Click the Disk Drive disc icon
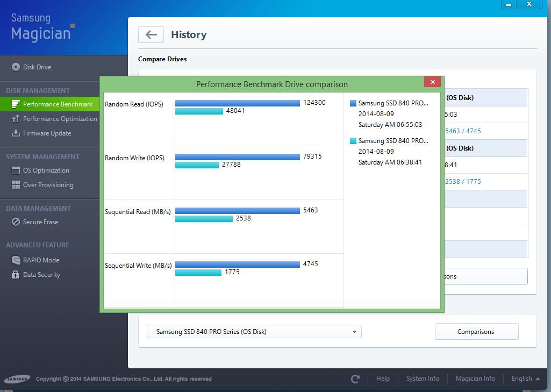This screenshot has width=551, height=392. pos(16,67)
